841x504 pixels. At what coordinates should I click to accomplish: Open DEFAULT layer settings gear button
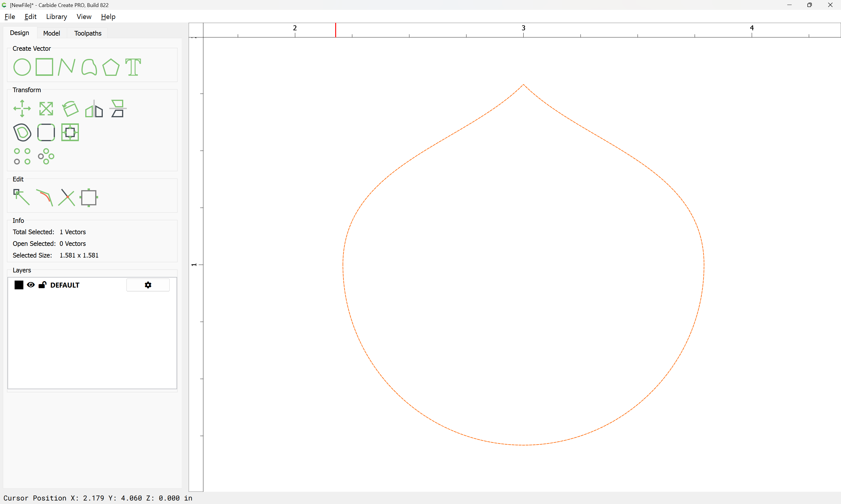coord(148,285)
